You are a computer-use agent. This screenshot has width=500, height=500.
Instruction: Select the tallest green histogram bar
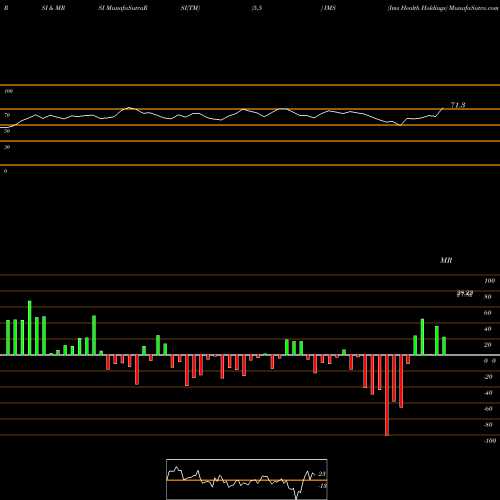30,328
